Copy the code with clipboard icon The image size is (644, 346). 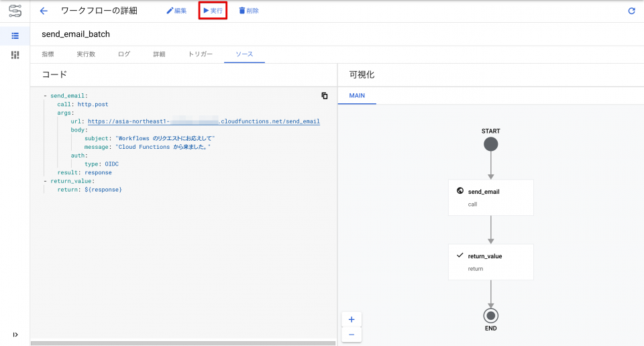[325, 96]
